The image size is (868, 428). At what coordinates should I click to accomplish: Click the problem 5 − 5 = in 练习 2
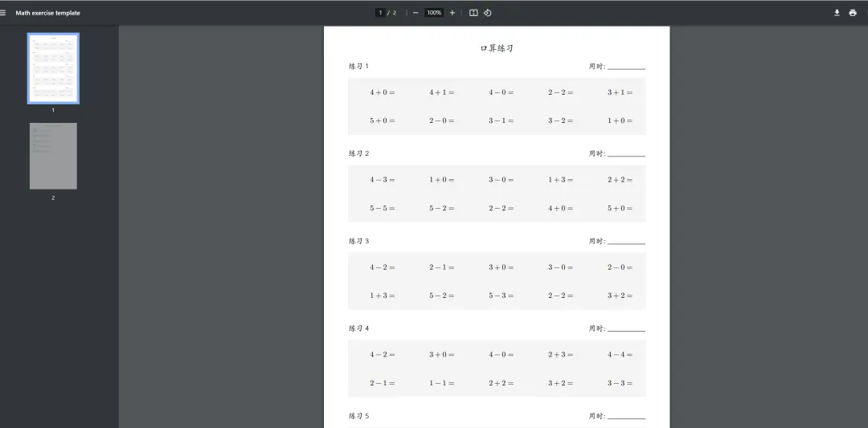click(x=383, y=209)
